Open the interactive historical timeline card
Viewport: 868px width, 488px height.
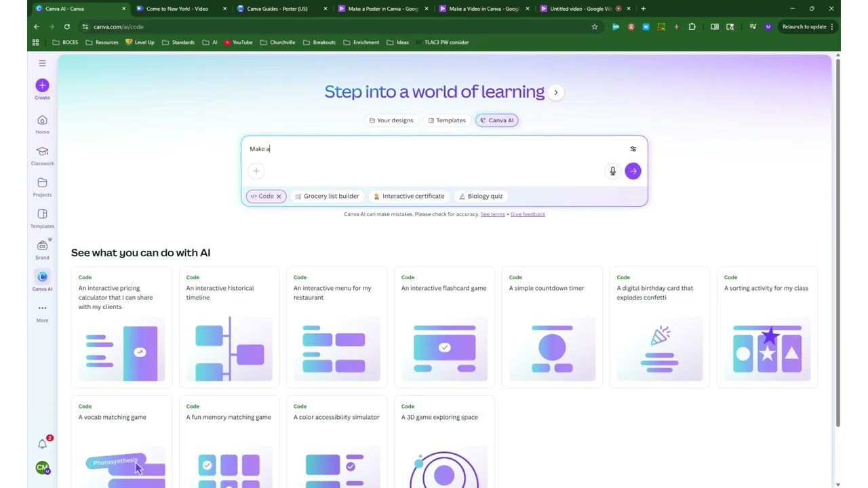[229, 327]
